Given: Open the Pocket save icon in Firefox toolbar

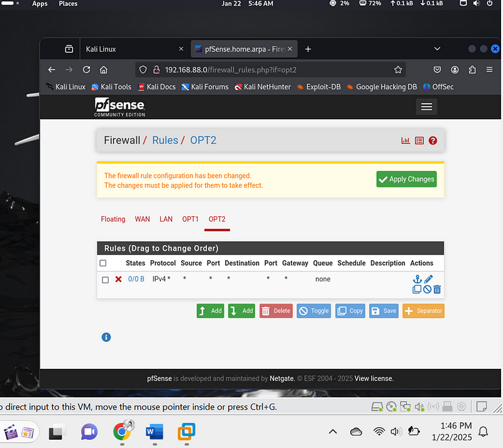Looking at the screenshot, I should point(437,70).
